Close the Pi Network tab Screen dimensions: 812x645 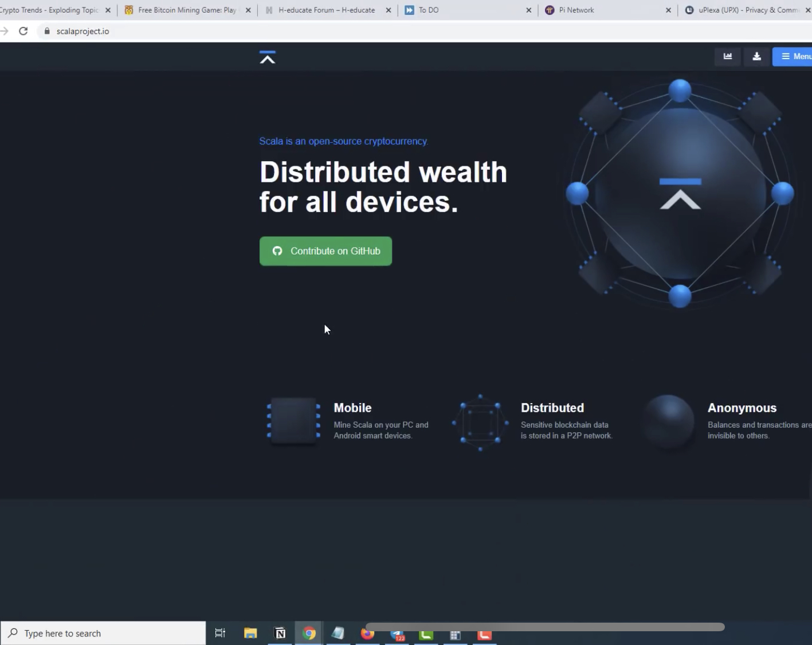[668, 10]
